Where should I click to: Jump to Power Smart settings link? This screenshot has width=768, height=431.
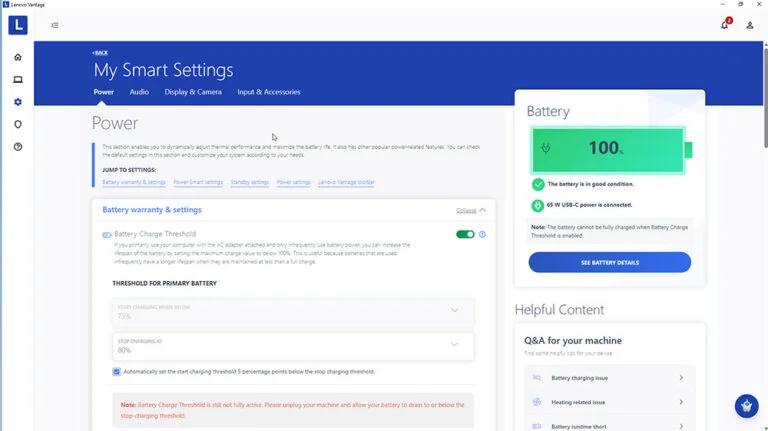[x=198, y=182]
